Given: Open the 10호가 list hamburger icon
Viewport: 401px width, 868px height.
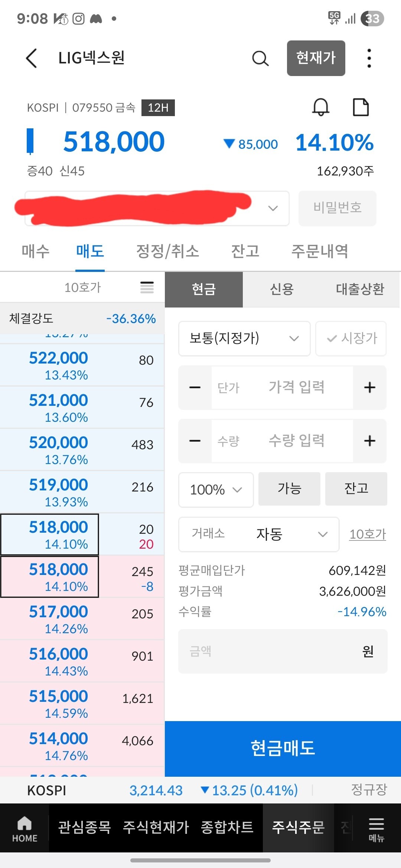Looking at the screenshot, I should coord(147,287).
